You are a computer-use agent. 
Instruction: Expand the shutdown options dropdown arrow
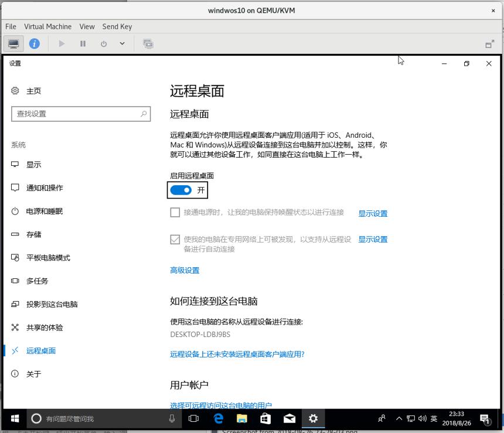pos(122,44)
